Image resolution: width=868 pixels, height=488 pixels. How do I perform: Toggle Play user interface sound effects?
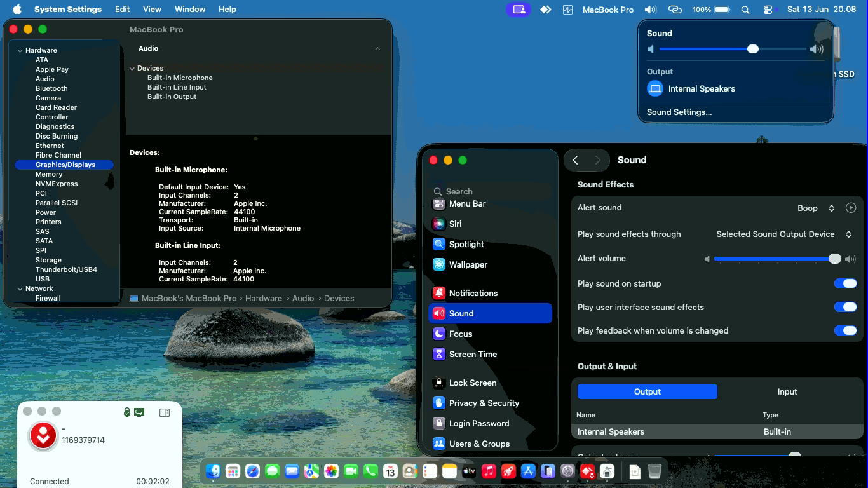pyautogui.click(x=846, y=307)
